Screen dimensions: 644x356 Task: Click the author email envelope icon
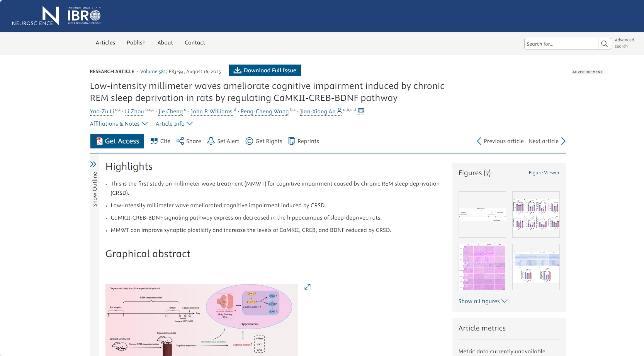coord(361,111)
